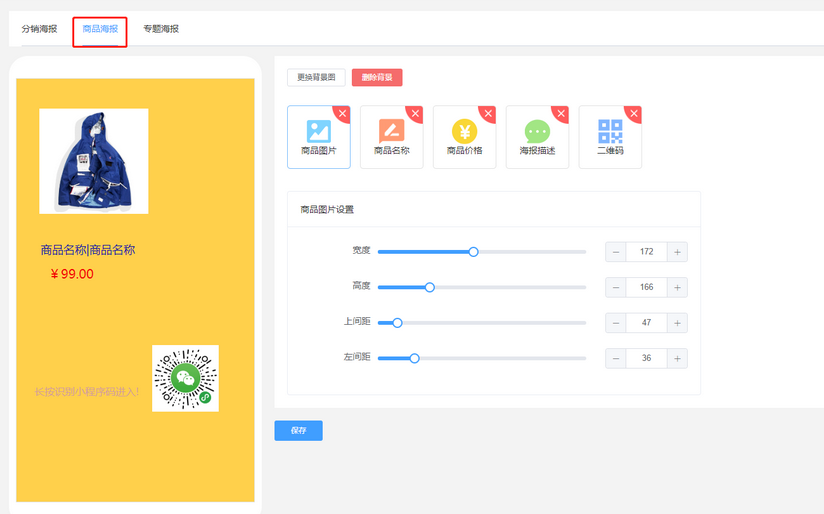824x514 pixels.
Task: Click the 左间距 number input field
Action: 646,358
